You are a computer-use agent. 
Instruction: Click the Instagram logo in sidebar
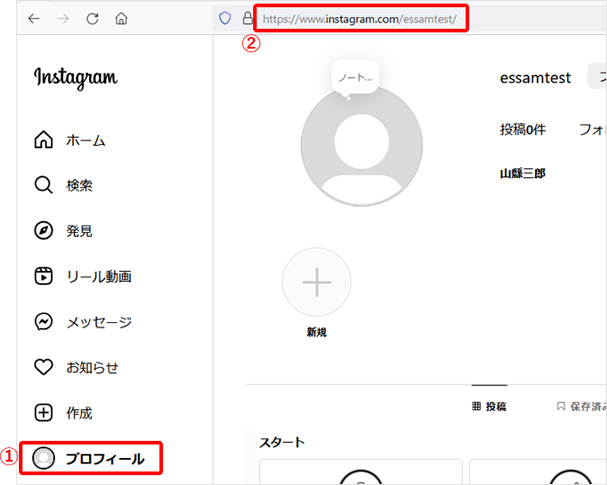click(x=75, y=77)
